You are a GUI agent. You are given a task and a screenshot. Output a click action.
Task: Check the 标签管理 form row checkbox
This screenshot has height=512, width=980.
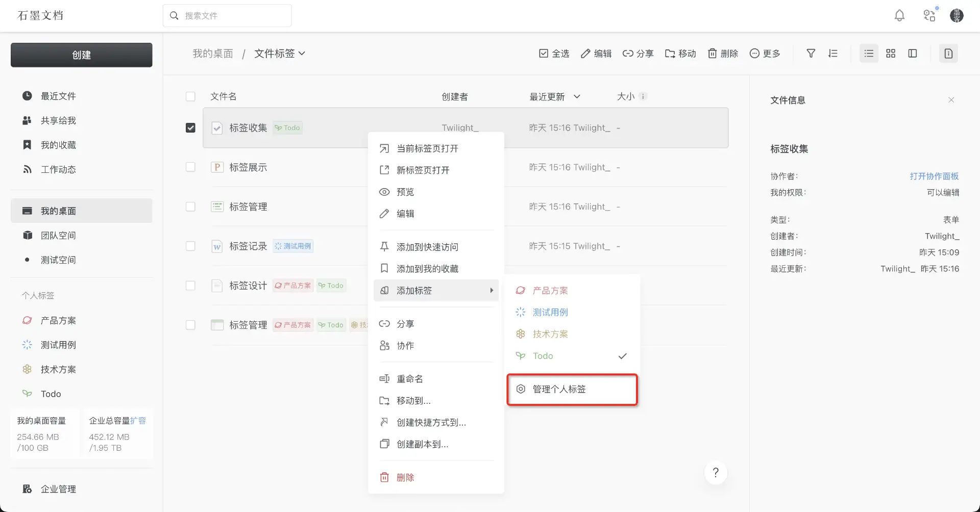pyautogui.click(x=190, y=207)
